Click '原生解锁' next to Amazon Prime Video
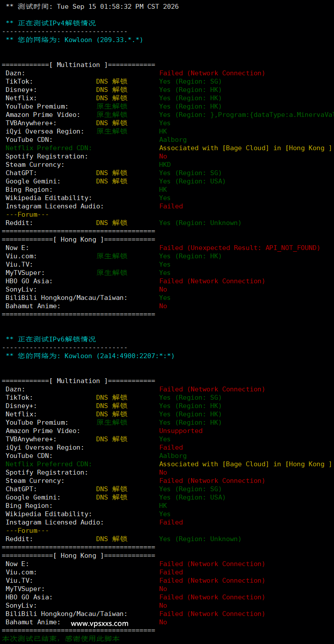 [112, 115]
